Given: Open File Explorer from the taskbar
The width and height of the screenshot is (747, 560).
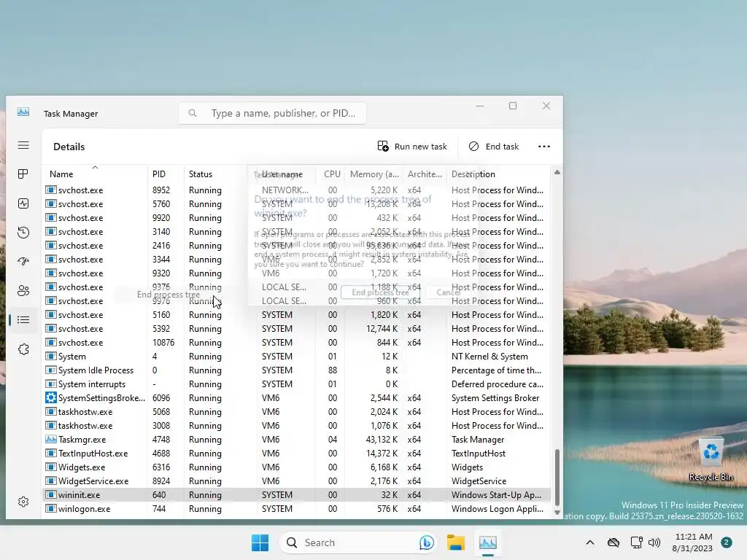Looking at the screenshot, I should (456, 542).
